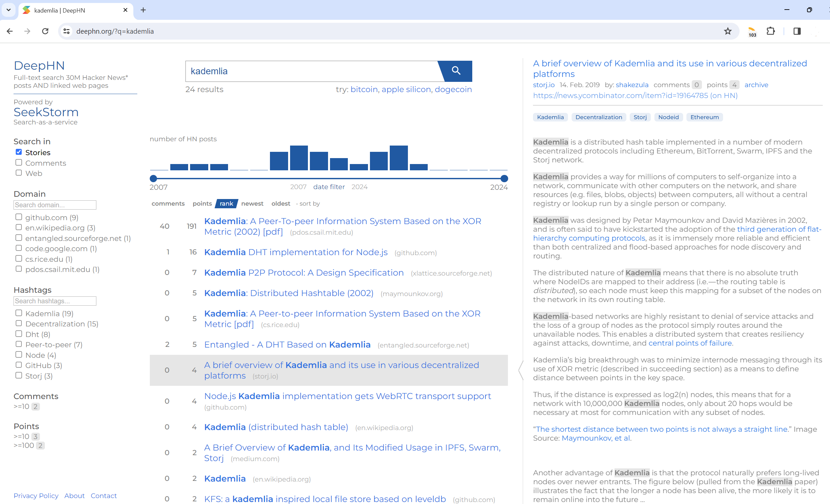Uncheck the Stories search checkbox
The width and height of the screenshot is (830, 504).
19,152
